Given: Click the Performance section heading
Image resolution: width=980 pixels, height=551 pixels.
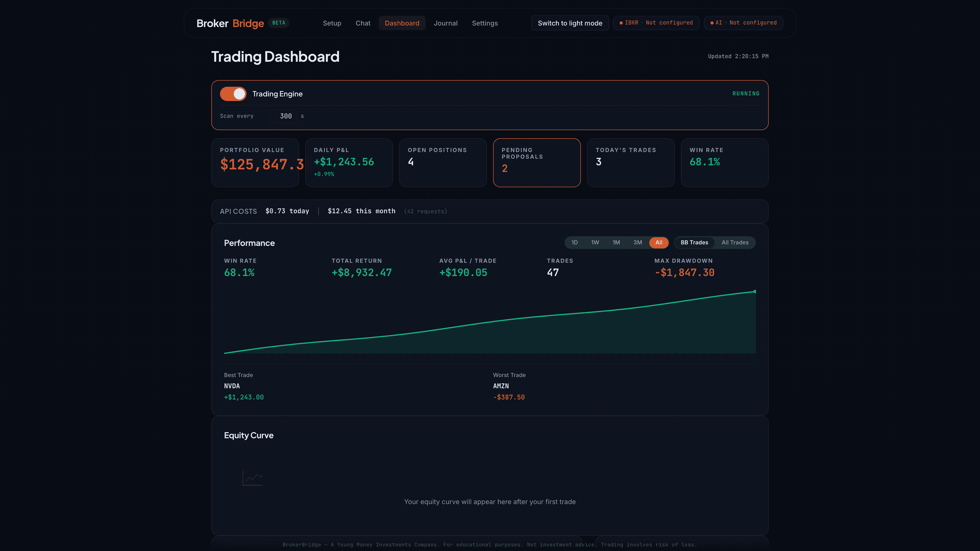Looking at the screenshot, I should [x=249, y=243].
